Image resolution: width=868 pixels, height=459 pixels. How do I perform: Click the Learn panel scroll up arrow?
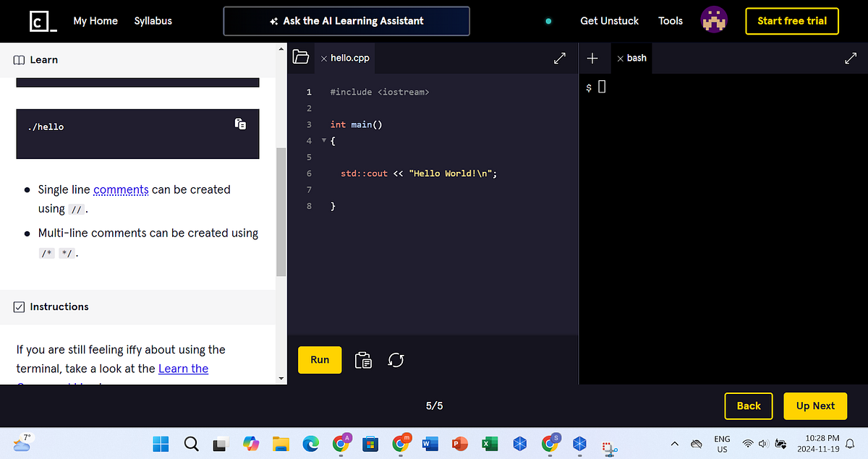click(x=281, y=48)
